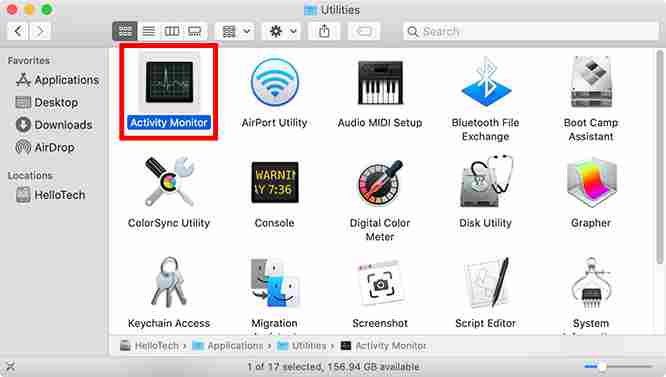The height and width of the screenshot is (377, 666).
Task: Click the status bar icon at left
Action: tap(11, 366)
